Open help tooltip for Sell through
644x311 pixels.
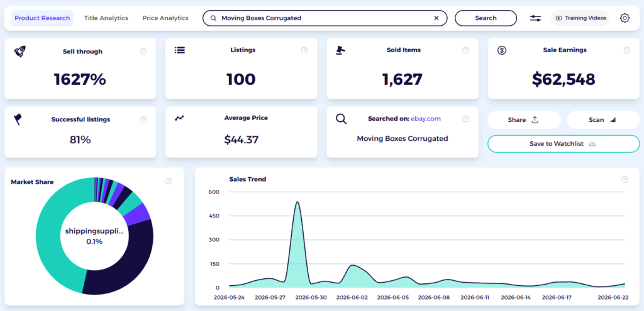143,52
